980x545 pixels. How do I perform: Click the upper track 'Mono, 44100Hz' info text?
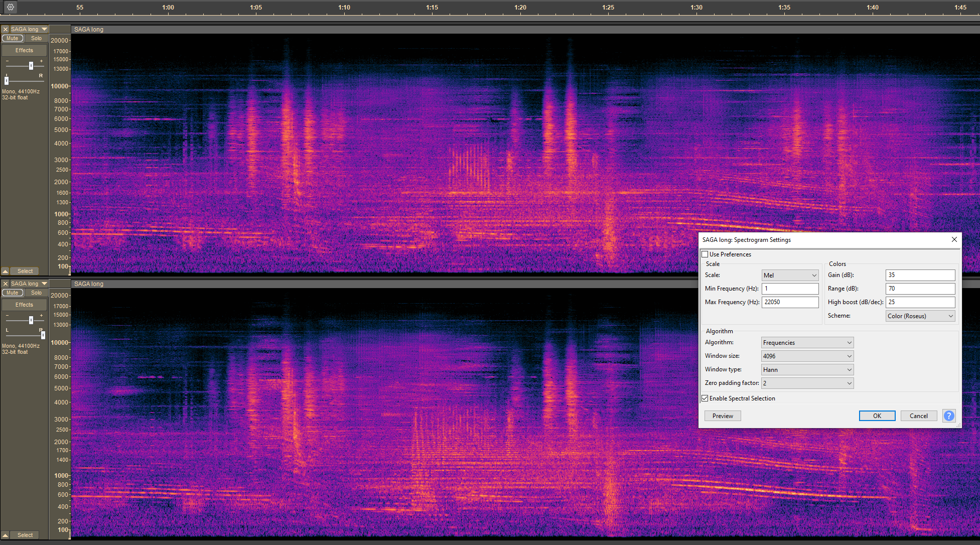coord(21,91)
